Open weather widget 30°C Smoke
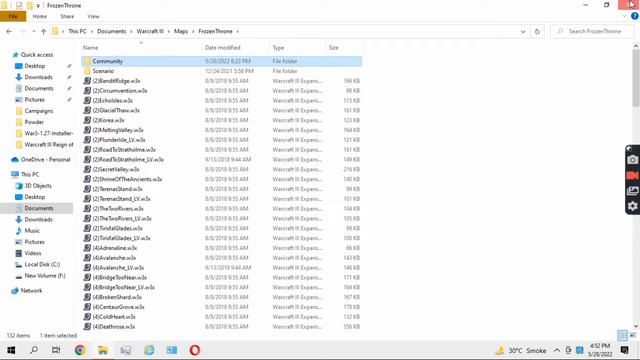 click(521, 351)
